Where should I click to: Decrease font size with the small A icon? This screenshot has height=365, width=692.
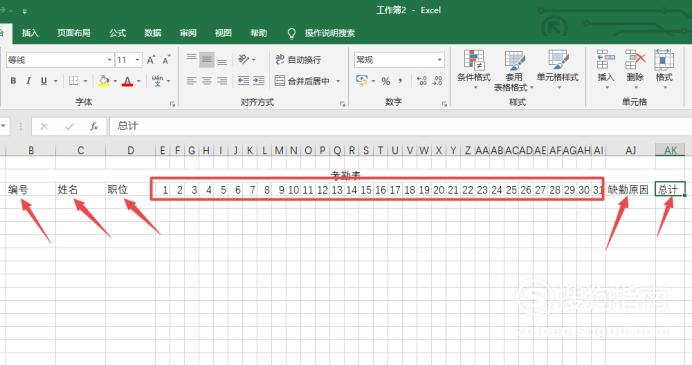click(166, 60)
